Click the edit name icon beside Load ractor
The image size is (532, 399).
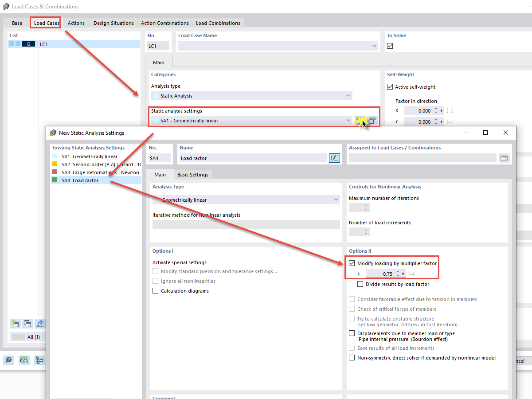(334, 158)
